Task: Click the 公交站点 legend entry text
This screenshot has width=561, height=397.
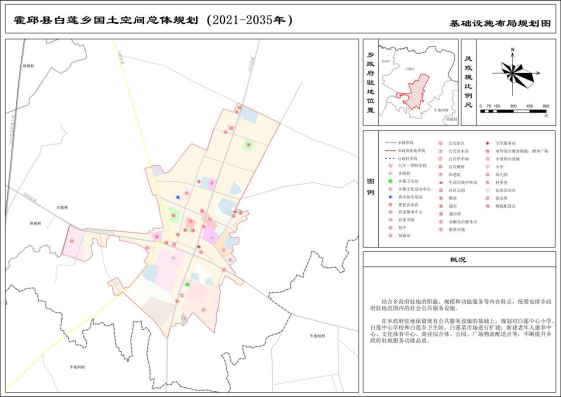Action: coord(457,143)
